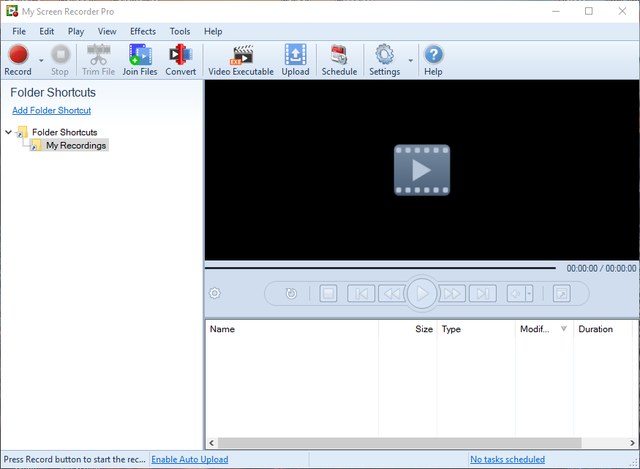Click the file list horizontal scrollbar thumb
Viewport: 640px width, 469px height.
(400, 443)
